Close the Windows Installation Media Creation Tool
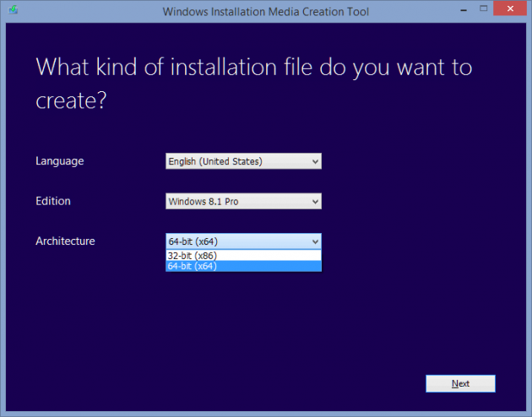The width and height of the screenshot is (532, 417). click(510, 8)
